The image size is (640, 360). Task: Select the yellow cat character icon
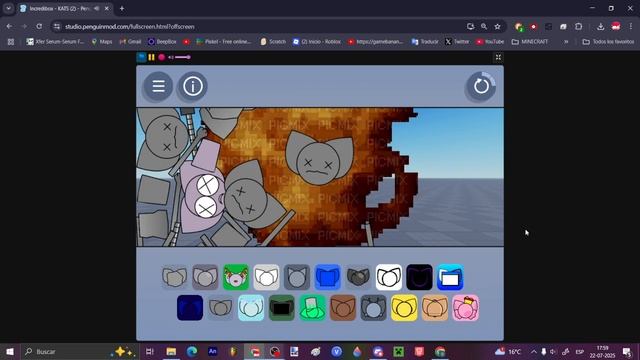pyautogui.click(x=404, y=308)
